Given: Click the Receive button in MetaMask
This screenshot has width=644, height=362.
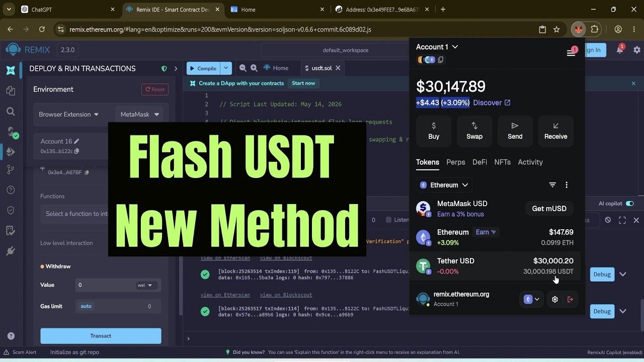Looking at the screenshot, I should (555, 131).
